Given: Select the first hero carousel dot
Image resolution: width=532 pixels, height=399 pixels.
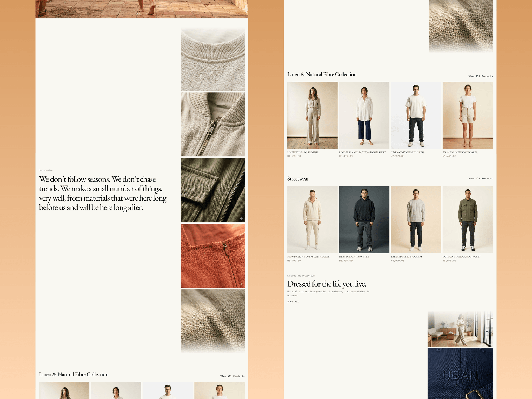Looking at the screenshot, I should coord(138,14).
